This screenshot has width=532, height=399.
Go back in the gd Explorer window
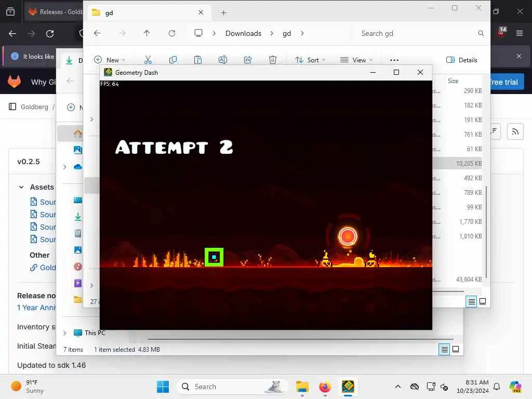click(97, 33)
